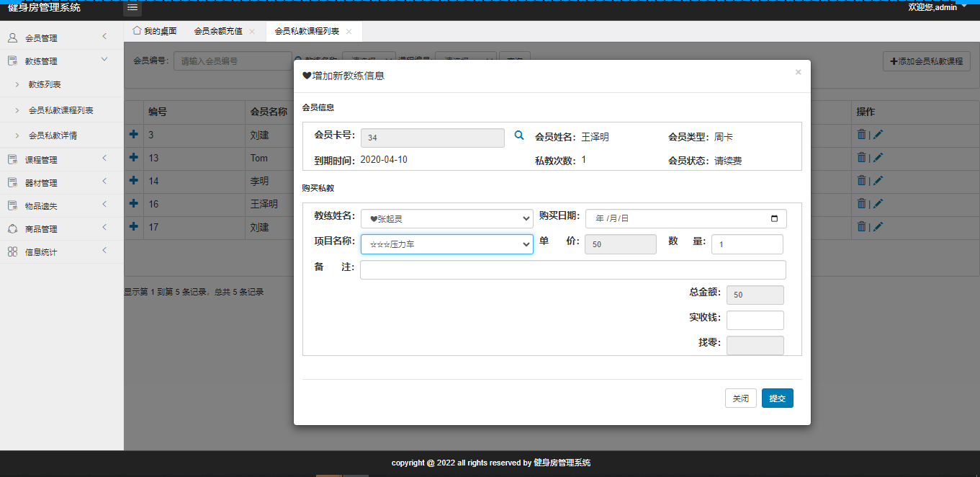Click into the 会员卡号 field

(433, 138)
